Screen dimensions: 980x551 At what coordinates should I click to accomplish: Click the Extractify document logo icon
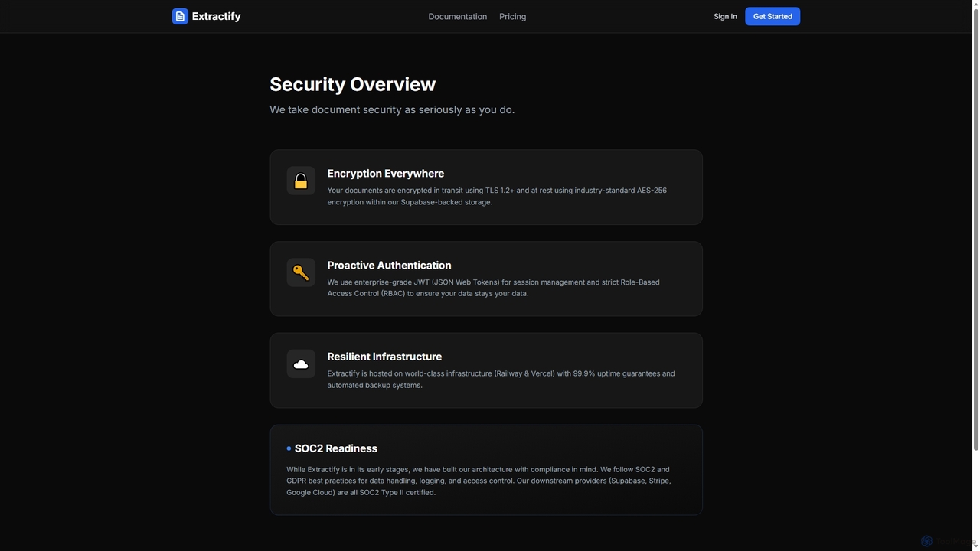click(180, 16)
